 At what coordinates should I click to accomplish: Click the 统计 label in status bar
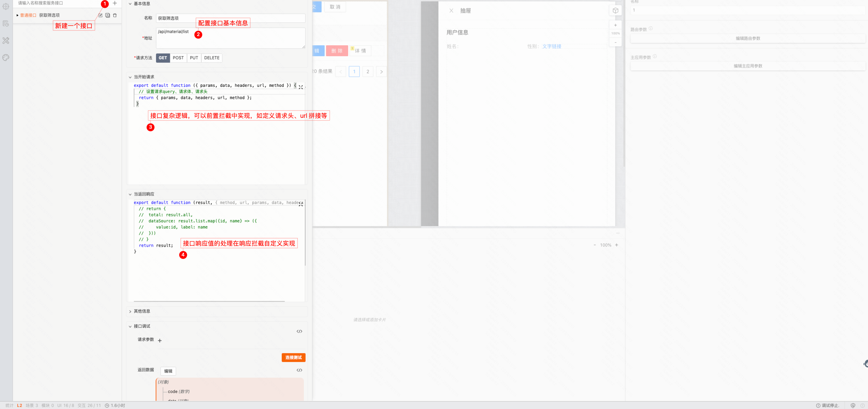coord(10,406)
